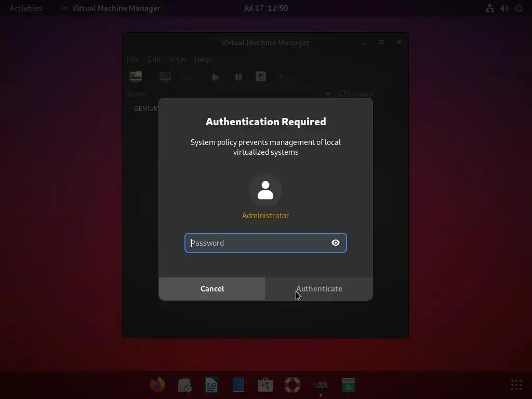Close the Virtual Machine Manager window
Image resolution: width=532 pixels, height=399 pixels.
(x=399, y=43)
